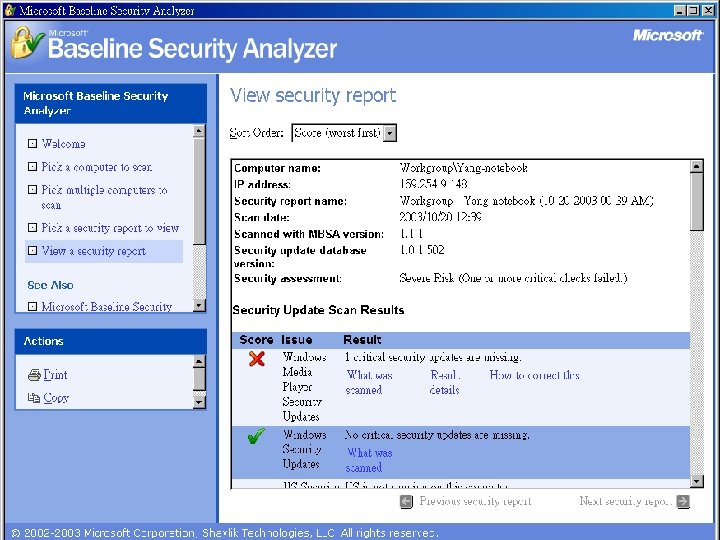The width and height of the screenshot is (720, 540).
Task: Click the bullet icon beside 'Pick multiple computers'
Action: [x=32, y=190]
